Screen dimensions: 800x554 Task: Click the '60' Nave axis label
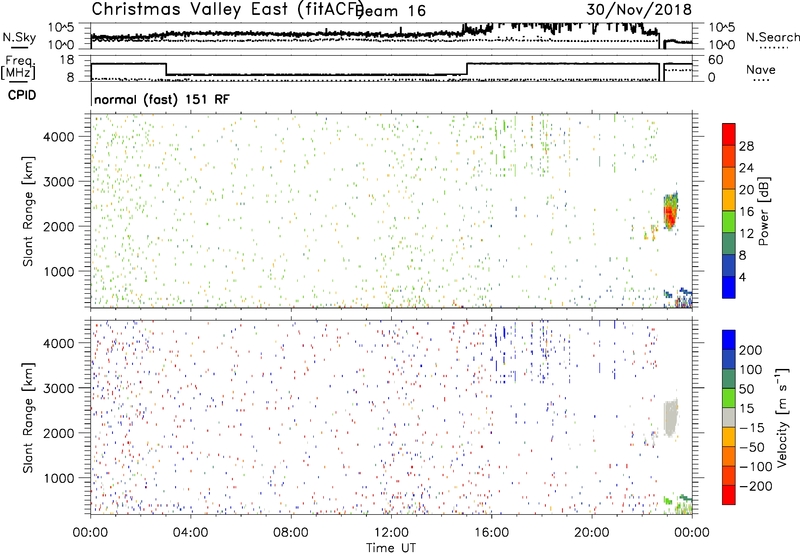click(715, 60)
